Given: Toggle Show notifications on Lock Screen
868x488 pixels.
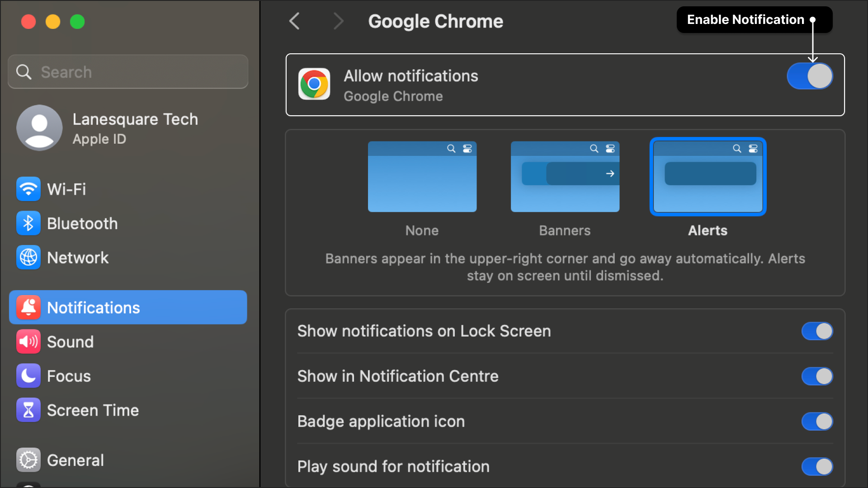Looking at the screenshot, I should point(817,331).
